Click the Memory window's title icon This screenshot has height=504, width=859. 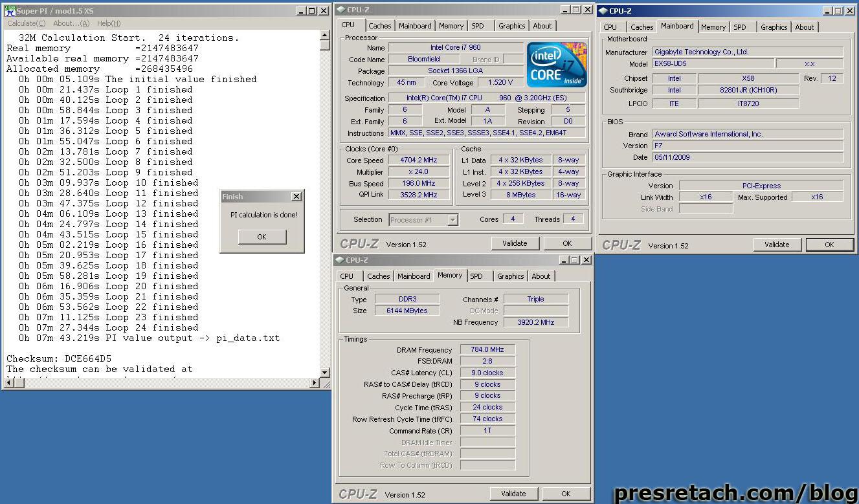pos(339,260)
